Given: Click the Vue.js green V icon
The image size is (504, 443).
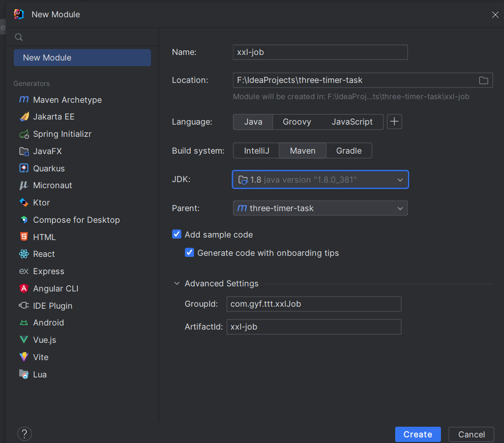Looking at the screenshot, I should coord(24,339).
